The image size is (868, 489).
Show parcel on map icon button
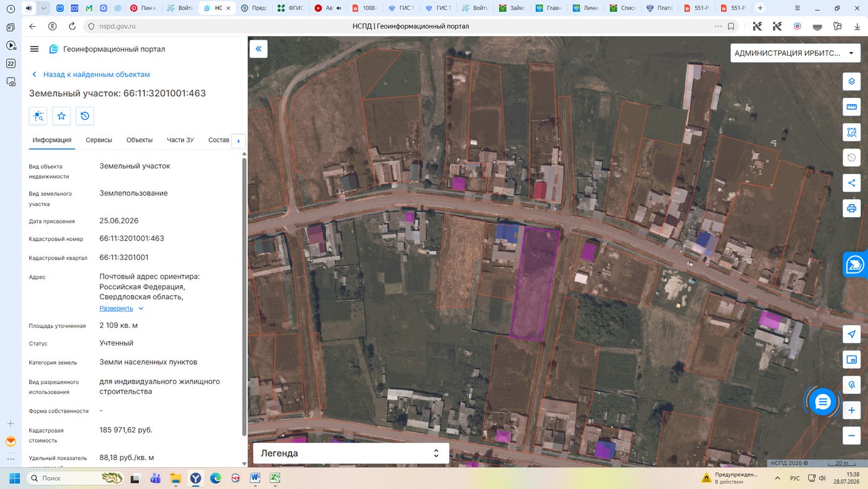[38, 116]
